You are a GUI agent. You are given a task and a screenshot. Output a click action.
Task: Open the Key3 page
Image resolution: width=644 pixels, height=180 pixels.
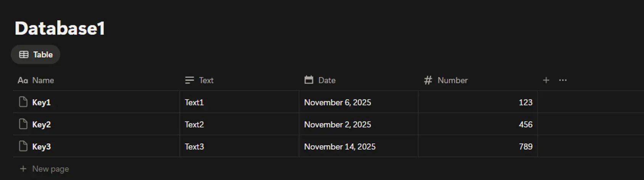41,147
